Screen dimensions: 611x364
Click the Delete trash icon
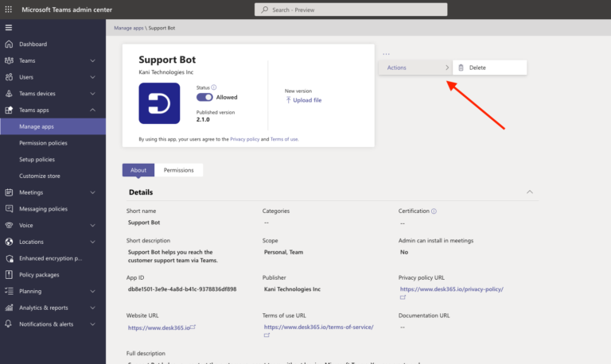pyautogui.click(x=461, y=68)
